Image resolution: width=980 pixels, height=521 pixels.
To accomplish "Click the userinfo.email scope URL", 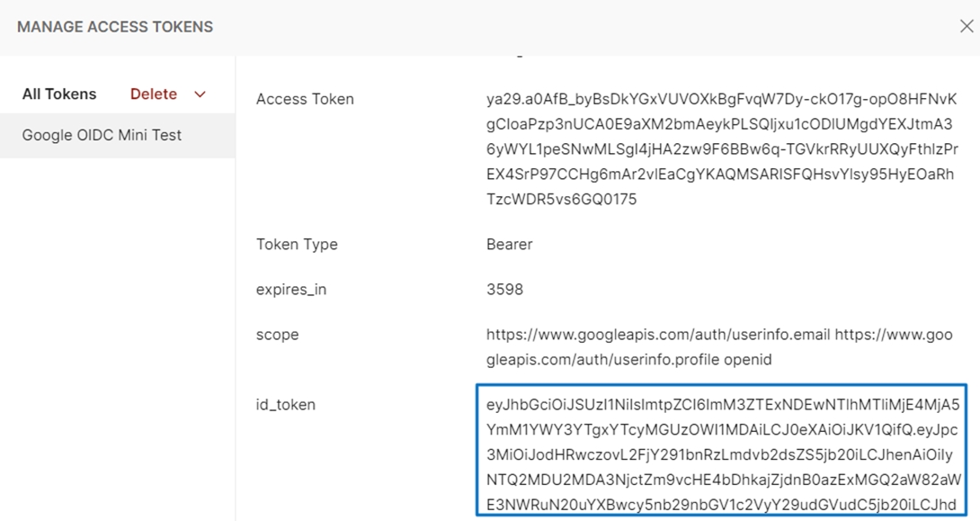I will [x=658, y=335].
